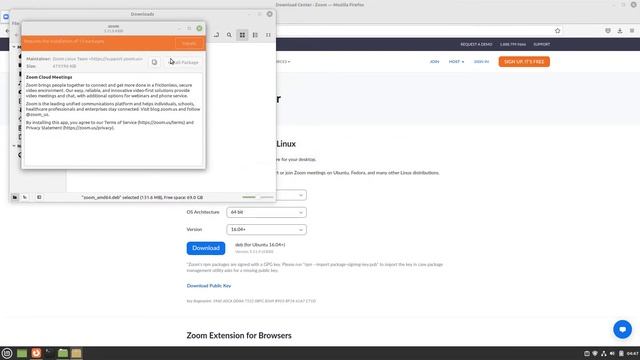Bookmark this page with the star icon
Image resolution: width=640 pixels, height=360 pixels.
pos(558,31)
